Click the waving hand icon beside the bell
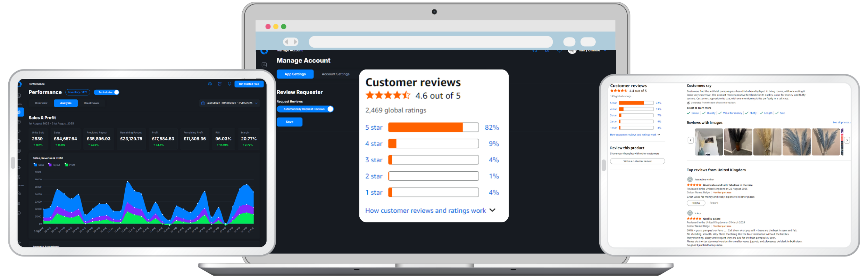868x278 pixels. coord(220,84)
